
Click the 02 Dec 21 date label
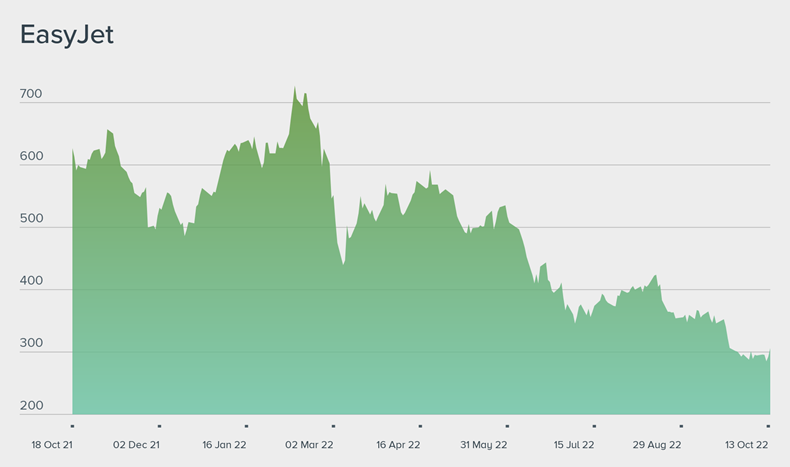137,444
